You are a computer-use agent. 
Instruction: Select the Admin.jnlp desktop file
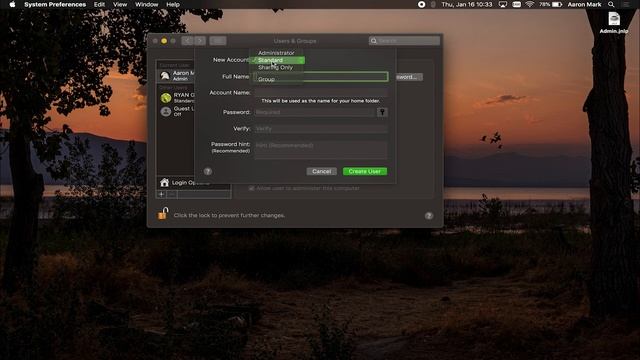pos(614,23)
